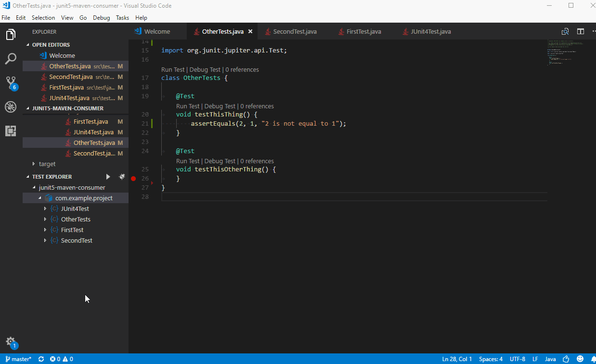Toggle the breakpoint on line 26
This screenshot has width=596, height=364.
pos(133,178)
